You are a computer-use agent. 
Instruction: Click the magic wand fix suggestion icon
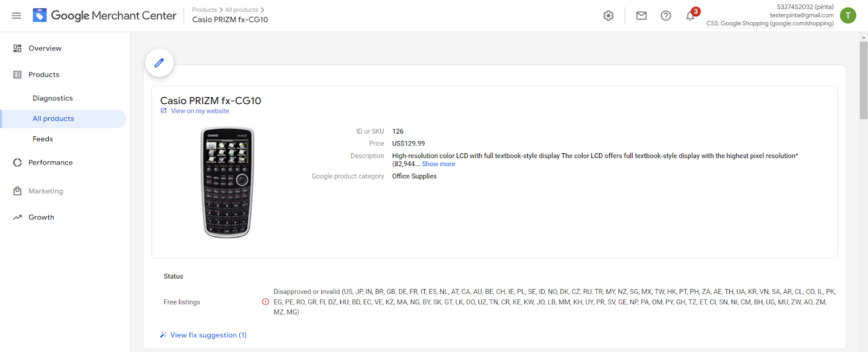click(163, 335)
